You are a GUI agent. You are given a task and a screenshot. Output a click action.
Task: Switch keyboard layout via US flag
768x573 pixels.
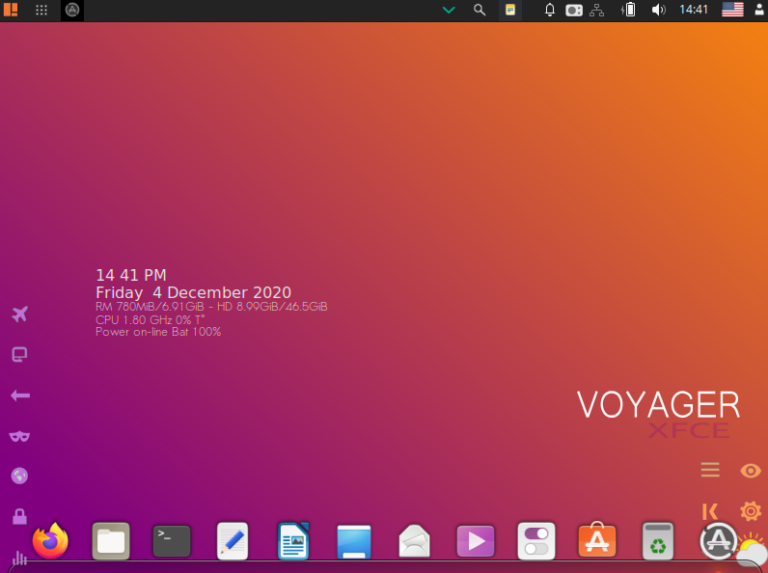click(x=732, y=10)
